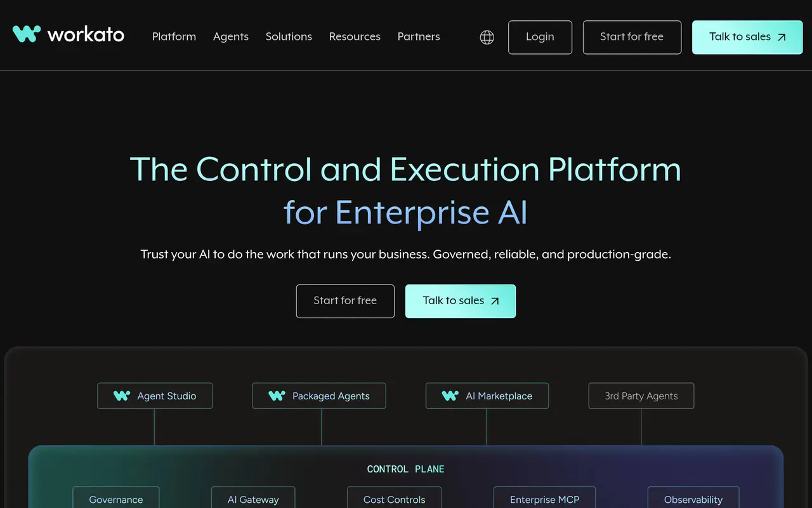This screenshot has width=812, height=508.
Task: Click Start for free below the headline
Action: pos(345,301)
